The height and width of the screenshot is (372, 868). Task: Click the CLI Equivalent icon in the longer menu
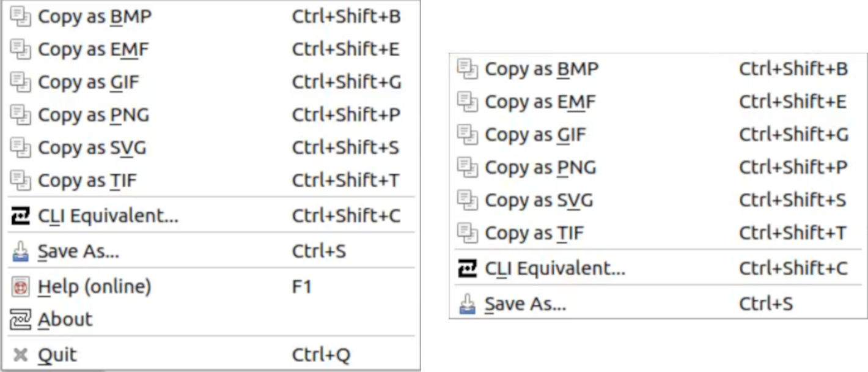pos(20,216)
